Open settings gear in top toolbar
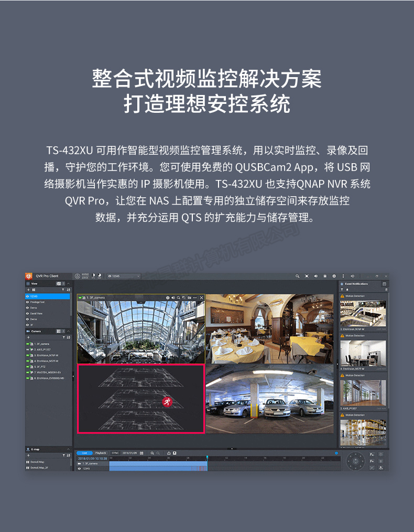 click(x=334, y=276)
